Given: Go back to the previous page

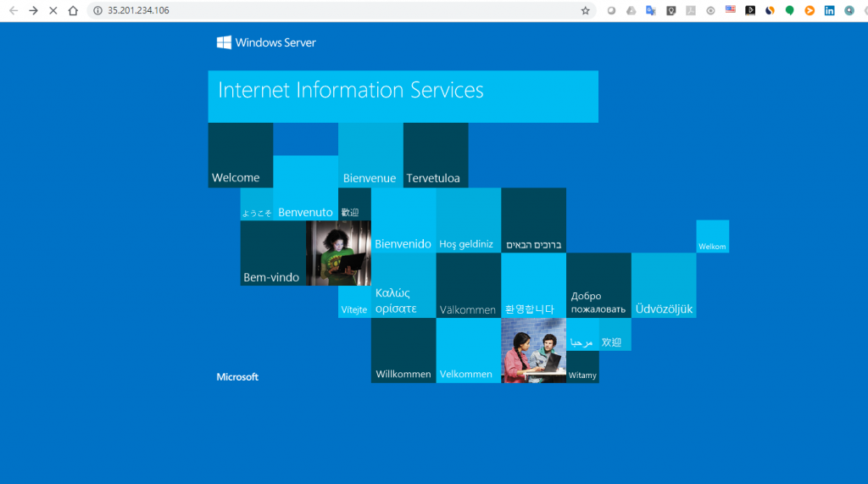Looking at the screenshot, I should pyautogui.click(x=14, y=10).
